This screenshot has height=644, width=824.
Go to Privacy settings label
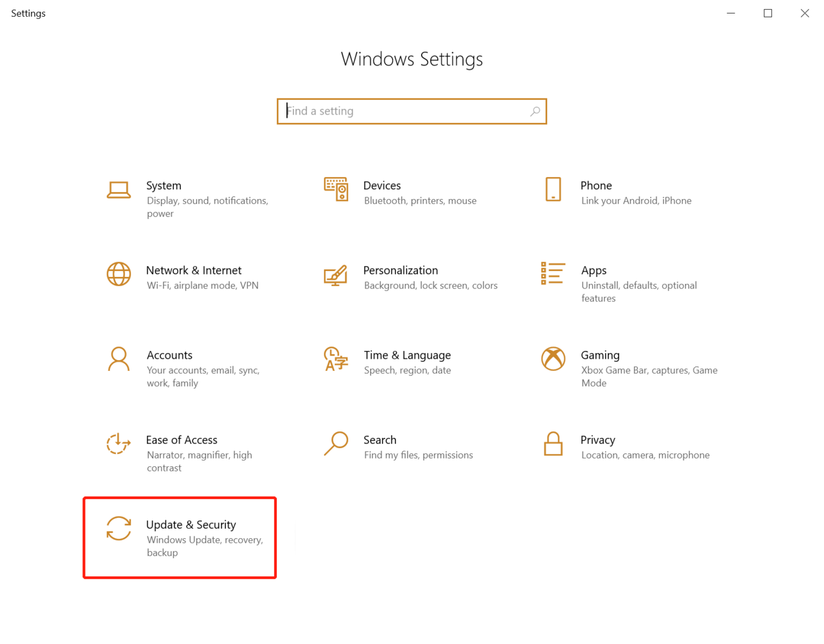597,440
